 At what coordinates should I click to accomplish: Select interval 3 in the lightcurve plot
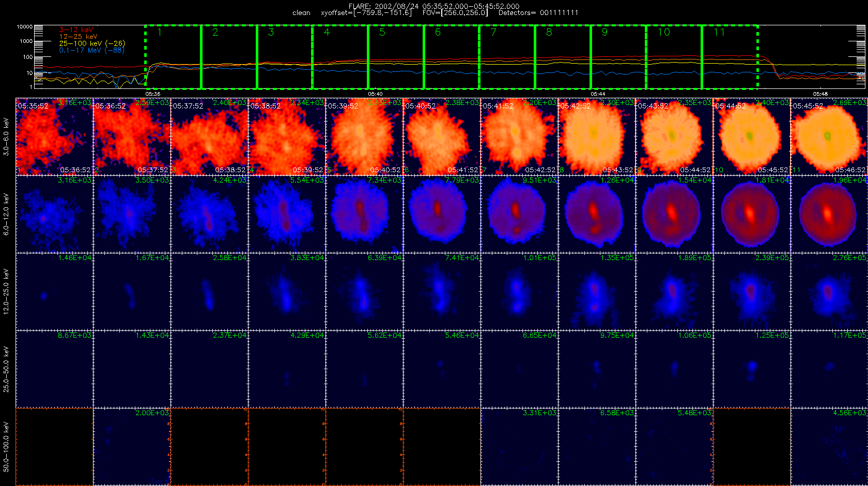285,57
